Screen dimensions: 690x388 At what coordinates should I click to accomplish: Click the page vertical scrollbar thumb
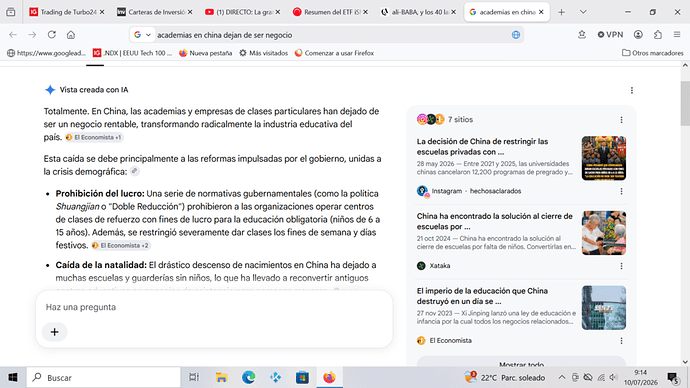pyautogui.click(x=685, y=103)
